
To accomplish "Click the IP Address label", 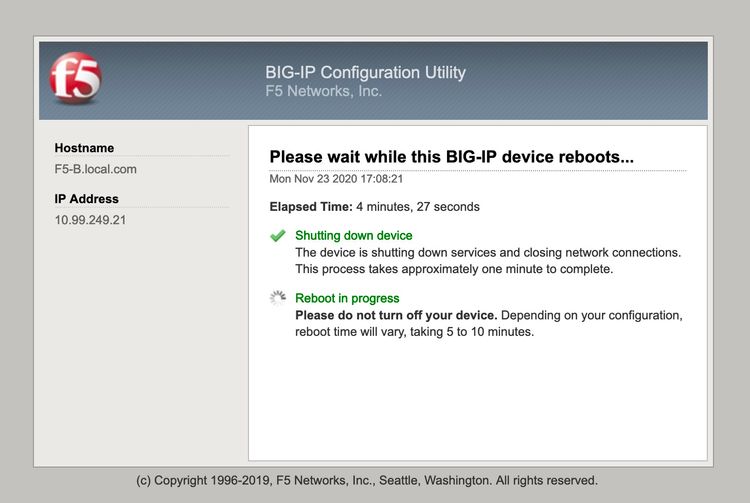I will [87, 199].
